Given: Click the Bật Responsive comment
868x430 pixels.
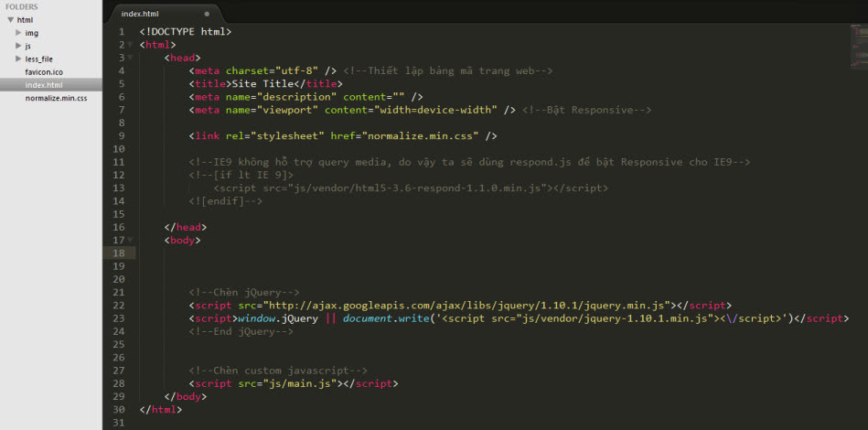Looking at the screenshot, I should [586, 110].
